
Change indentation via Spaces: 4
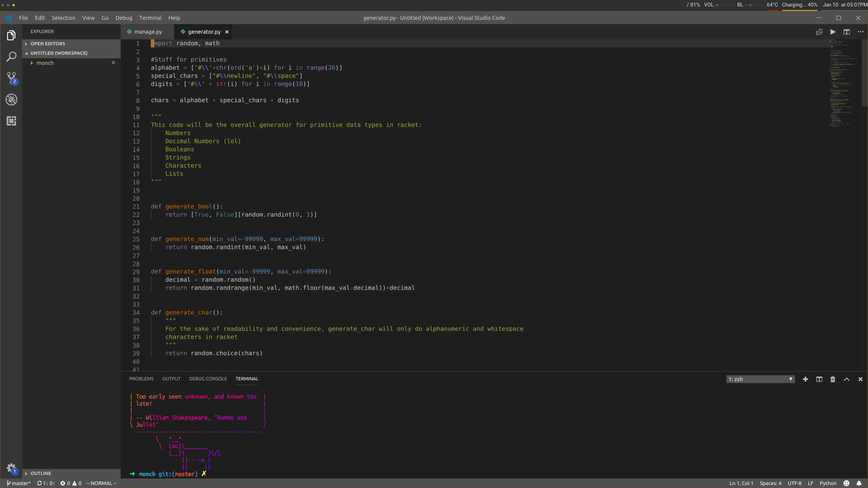coord(770,483)
